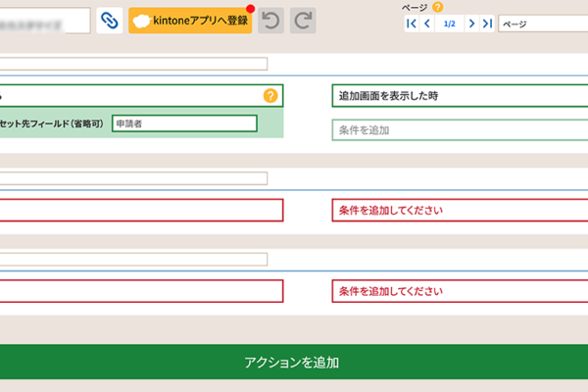This screenshot has width=588, height=392.
Task: Click the 1/2 page indicator
Action: [449, 24]
